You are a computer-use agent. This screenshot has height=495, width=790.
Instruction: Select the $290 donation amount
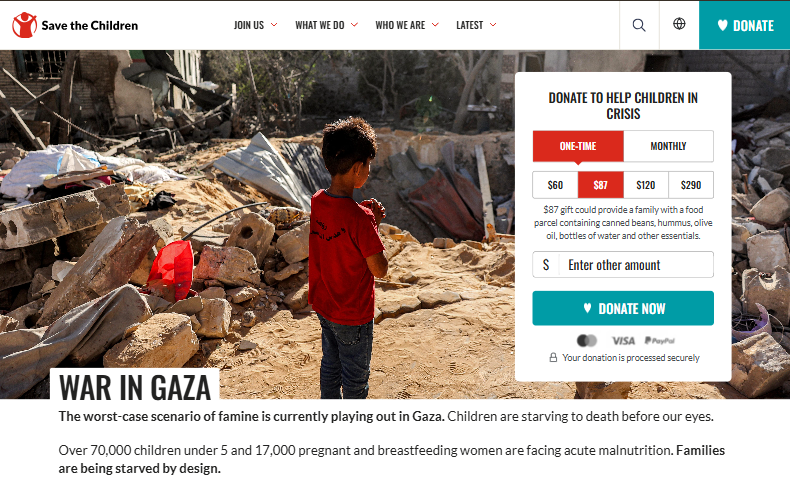[691, 185]
